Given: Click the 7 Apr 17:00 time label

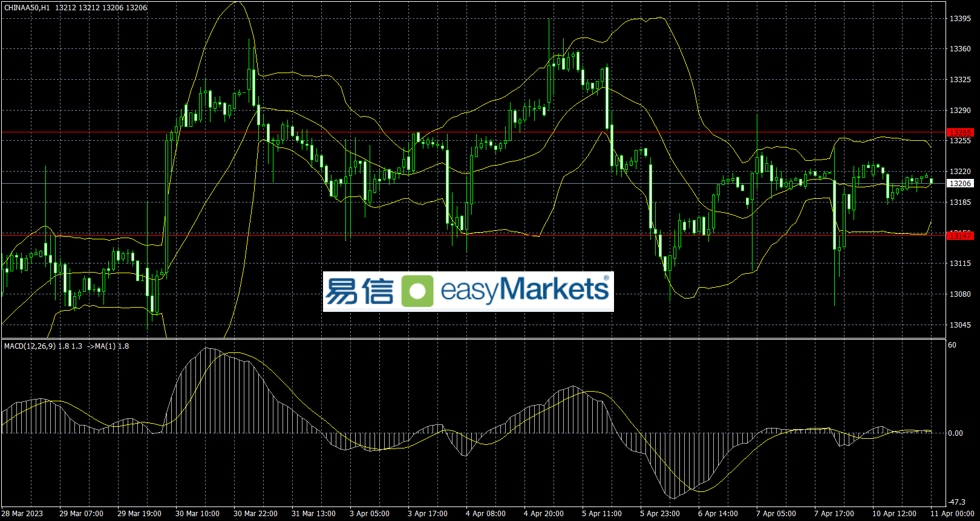Looking at the screenshot, I should click(x=834, y=514).
